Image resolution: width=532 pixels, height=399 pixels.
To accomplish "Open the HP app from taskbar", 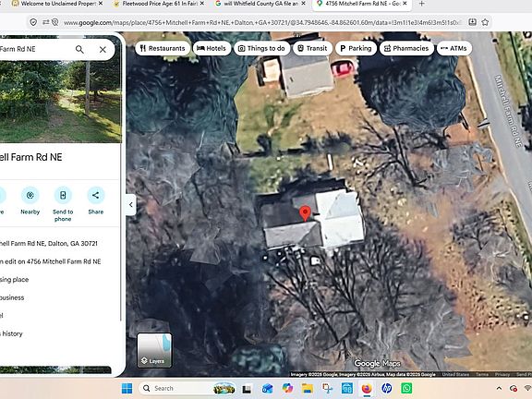I will click(387, 388).
